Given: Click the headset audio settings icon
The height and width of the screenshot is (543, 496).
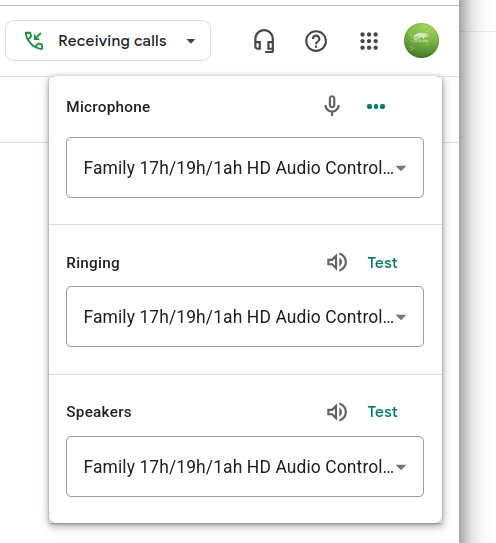Looking at the screenshot, I should tap(264, 41).
